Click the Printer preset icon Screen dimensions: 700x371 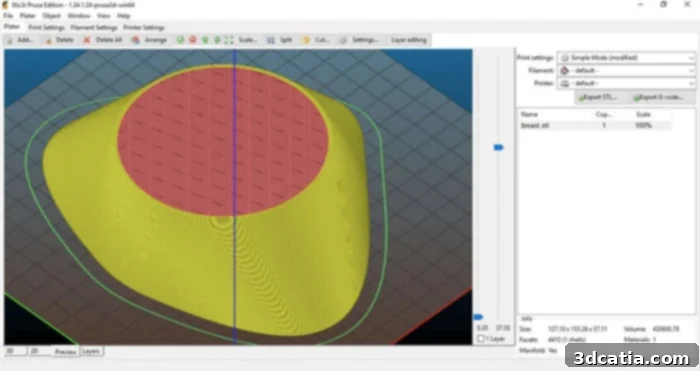point(565,83)
